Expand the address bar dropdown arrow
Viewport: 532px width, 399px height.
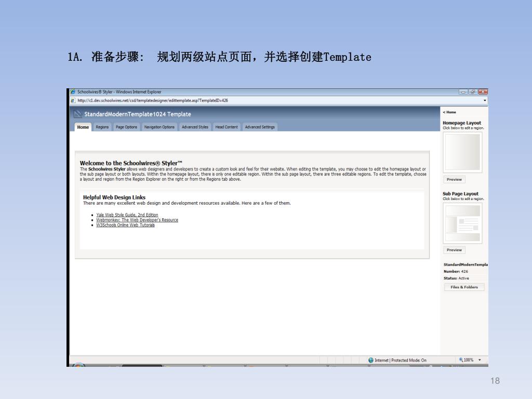[485, 100]
